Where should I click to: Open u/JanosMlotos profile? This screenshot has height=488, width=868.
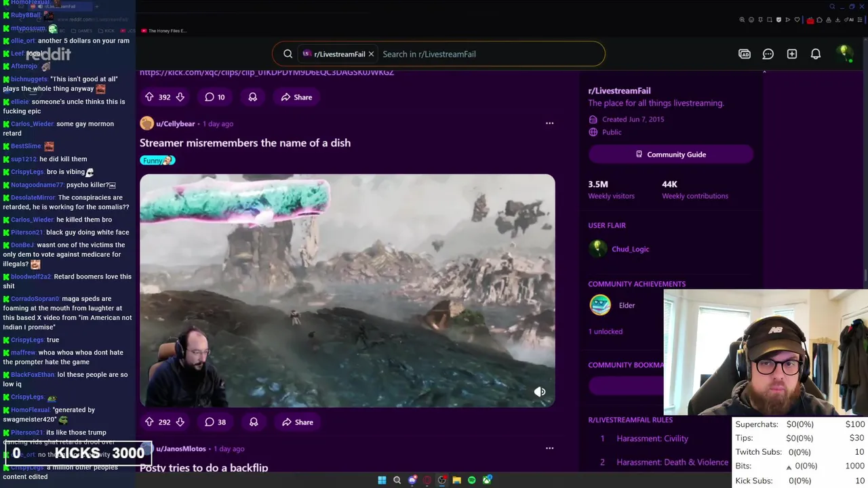[x=180, y=448]
